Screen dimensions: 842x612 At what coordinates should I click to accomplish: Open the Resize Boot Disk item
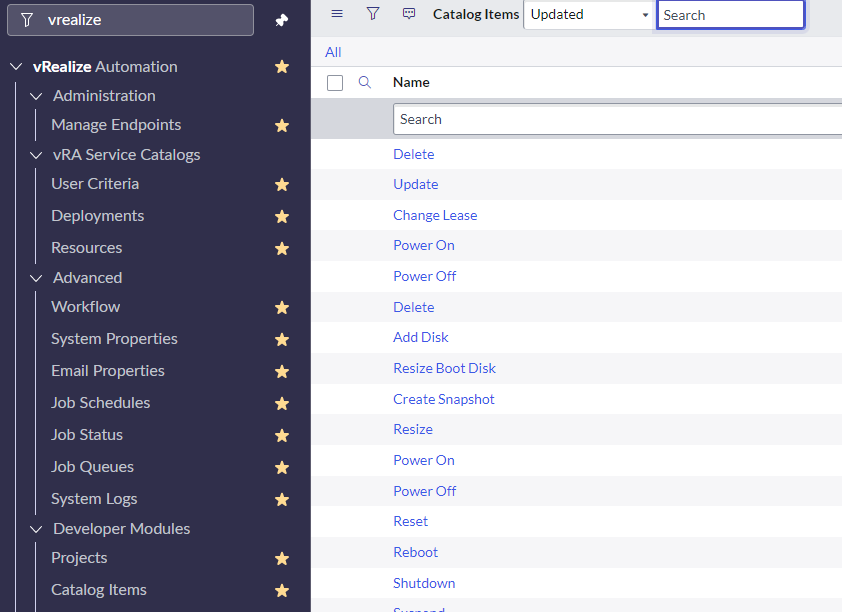pos(445,368)
